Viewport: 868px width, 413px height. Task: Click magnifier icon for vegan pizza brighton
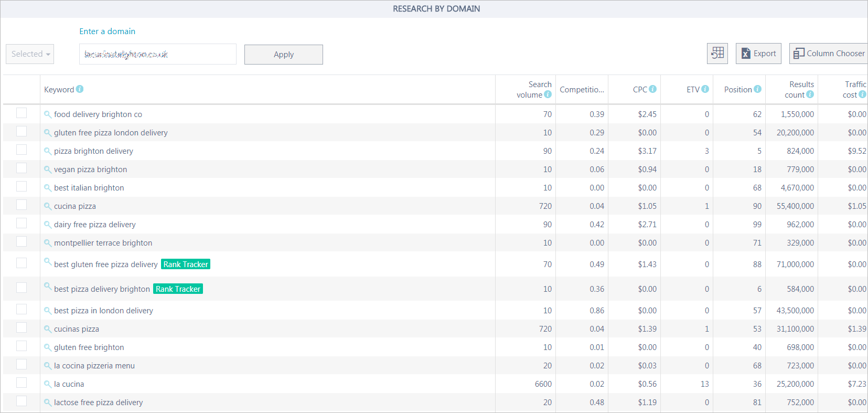48,170
